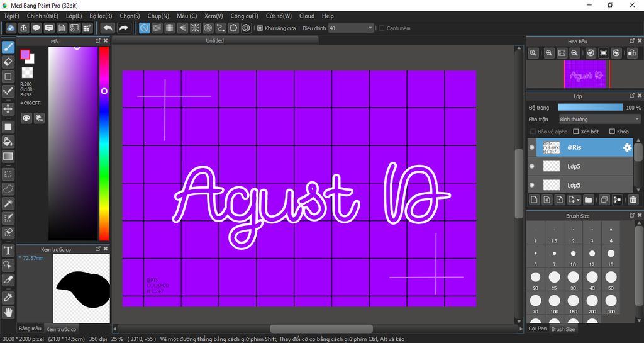The image size is (644, 343).
Task: Select the Brush tool in left toolbar
Action: [x=8, y=48]
